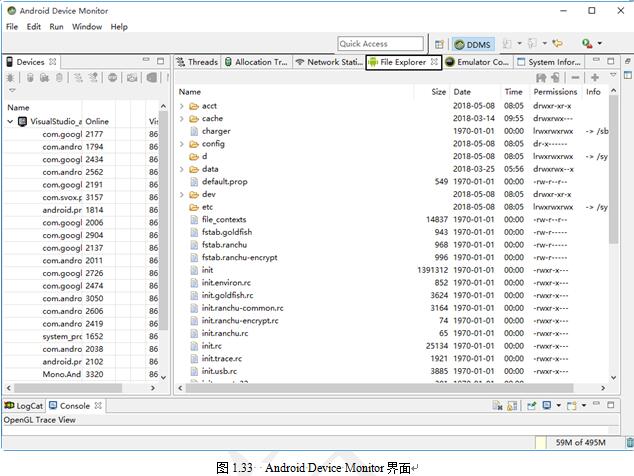Expand the config folder
This screenshot has width=634, height=476.
click(x=182, y=144)
